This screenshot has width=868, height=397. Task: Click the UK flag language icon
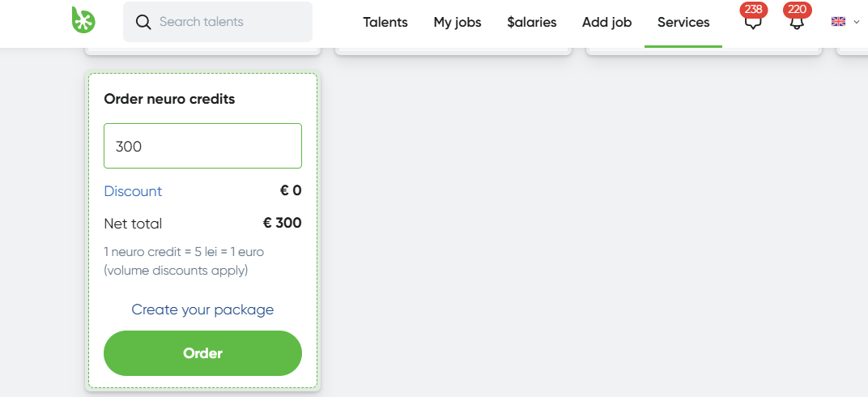838,22
